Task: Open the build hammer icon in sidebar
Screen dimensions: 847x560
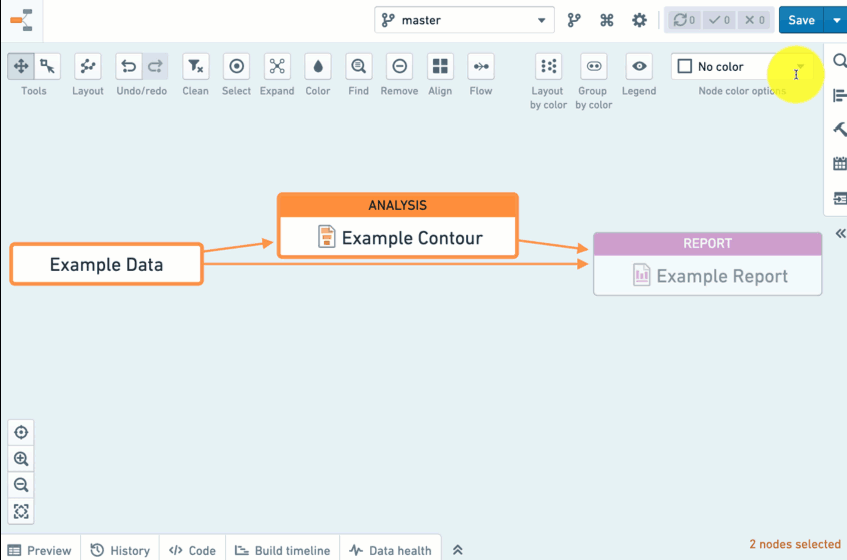Action: [839, 129]
